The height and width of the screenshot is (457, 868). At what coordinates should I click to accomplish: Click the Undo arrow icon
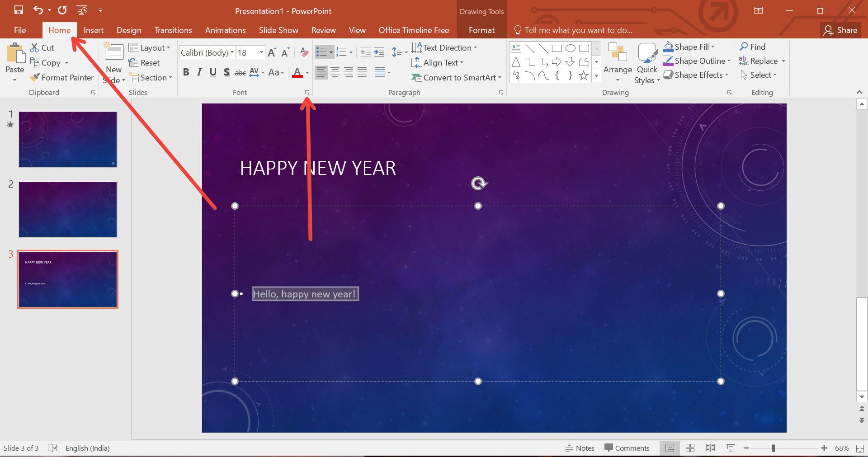point(38,10)
